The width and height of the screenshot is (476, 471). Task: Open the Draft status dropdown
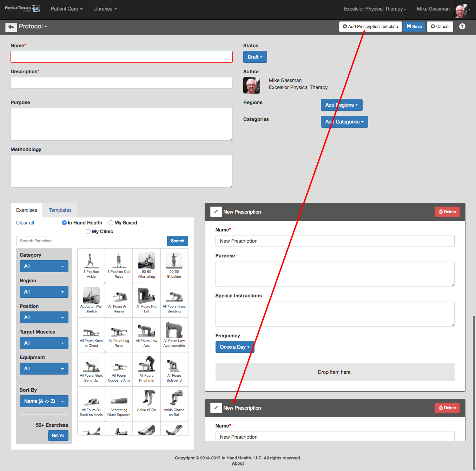(x=255, y=57)
